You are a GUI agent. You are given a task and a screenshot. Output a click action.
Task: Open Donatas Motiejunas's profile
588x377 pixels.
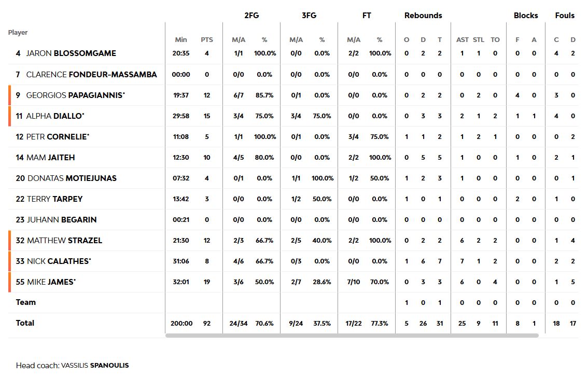pyautogui.click(x=72, y=178)
